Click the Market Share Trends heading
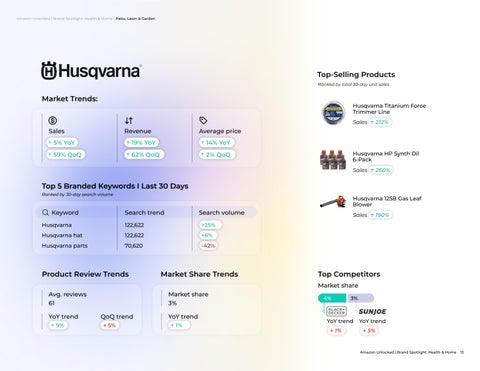Viewport: 480px width, 371px height. 199,274
